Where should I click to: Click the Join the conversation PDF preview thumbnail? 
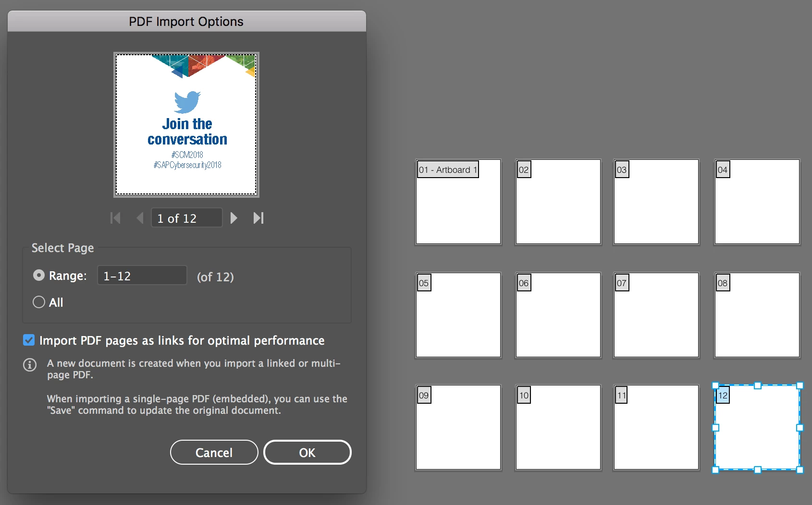pos(186,125)
